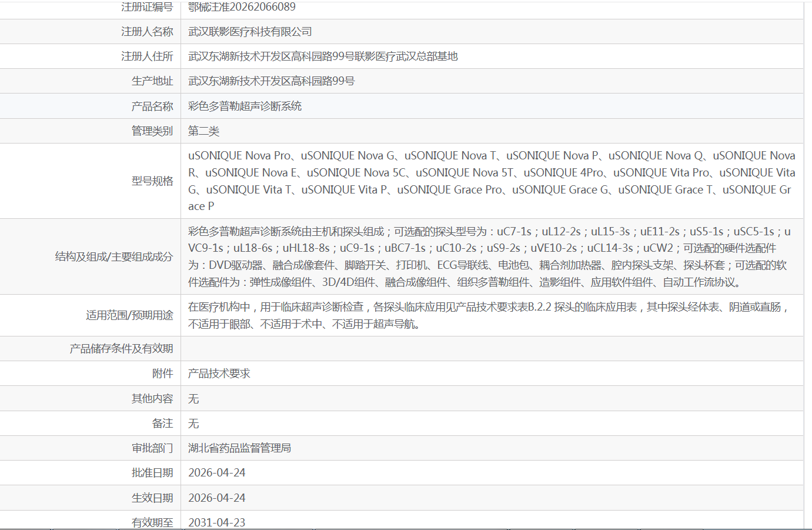Click the "管理类别" row label
The width and height of the screenshot is (812, 530).
152,131
